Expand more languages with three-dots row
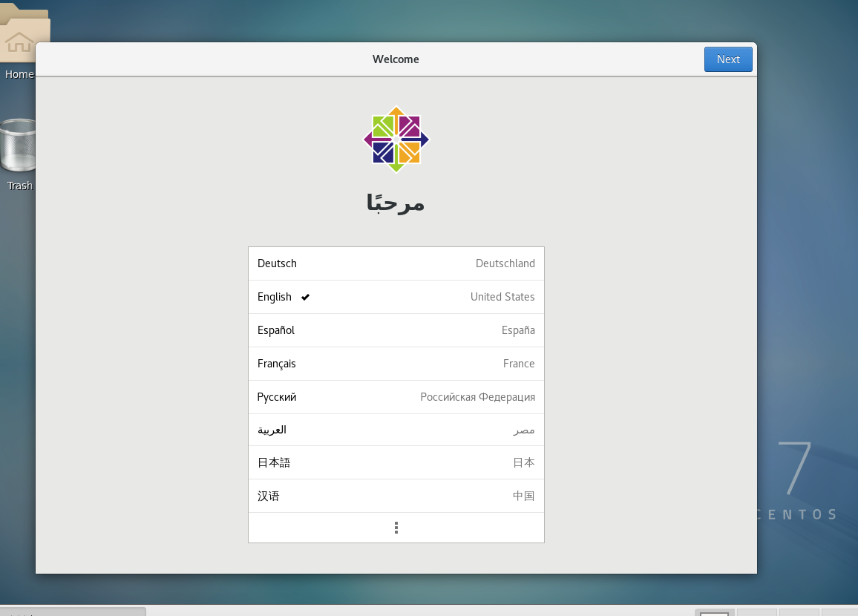Viewport: 858px width, 616px height. click(396, 528)
